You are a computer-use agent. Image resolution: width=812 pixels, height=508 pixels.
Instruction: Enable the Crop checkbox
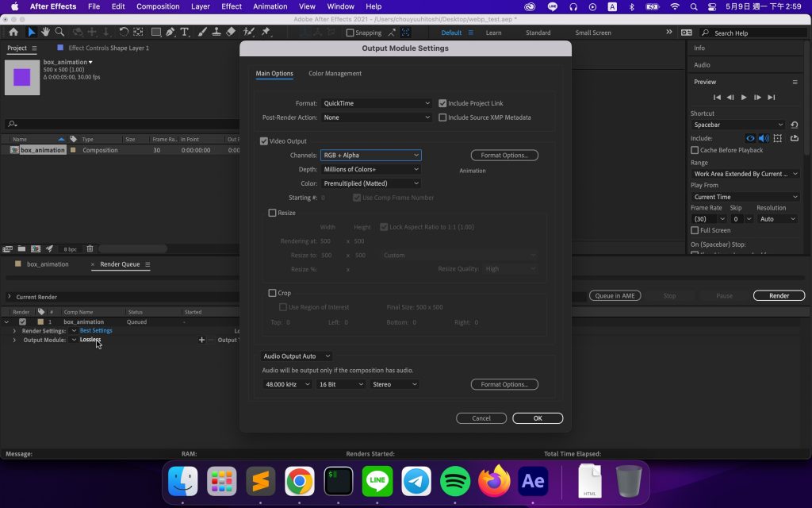click(x=273, y=293)
